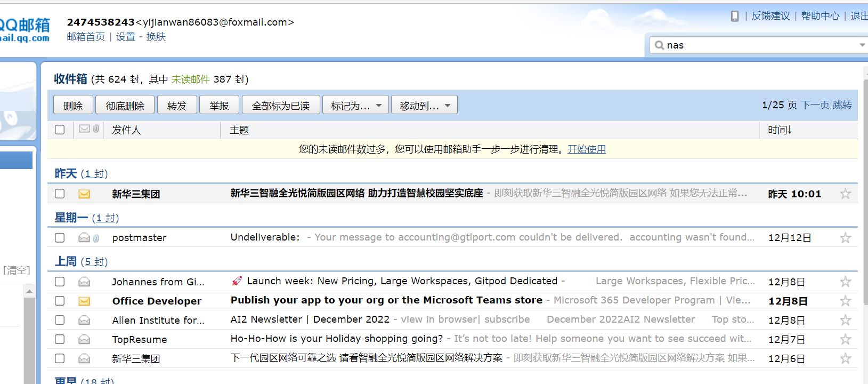Open the 标记为... dropdown
Viewport: 868px width, 384px height.
(x=355, y=105)
